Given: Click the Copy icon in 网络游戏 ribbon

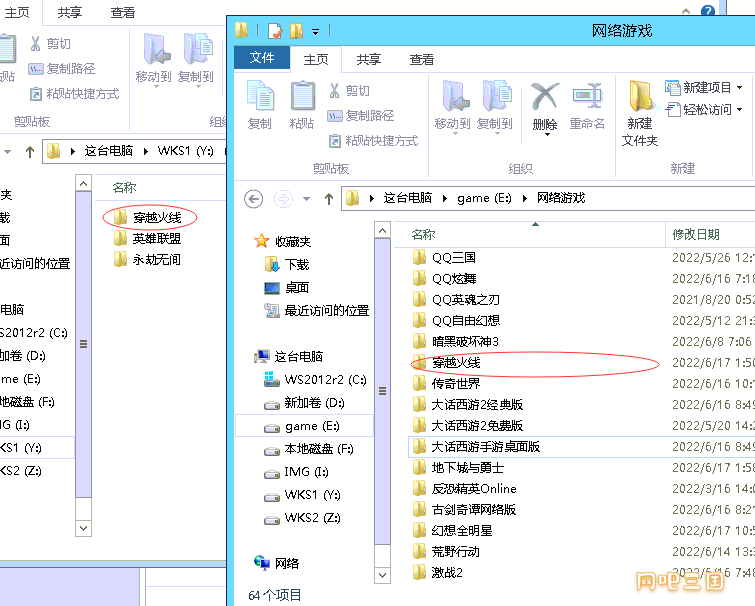Looking at the screenshot, I should click(260, 96).
